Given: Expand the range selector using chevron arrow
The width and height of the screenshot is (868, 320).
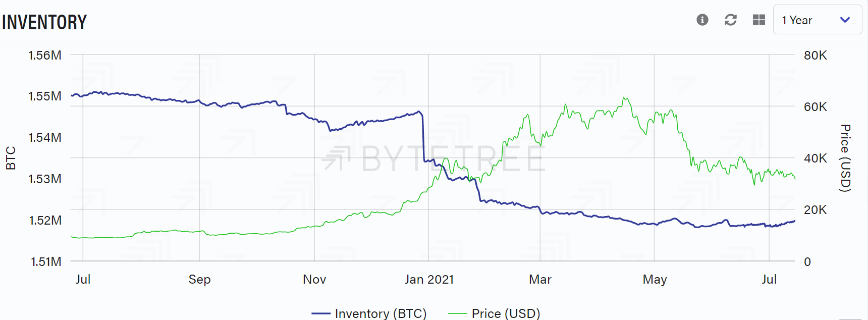Looking at the screenshot, I should coord(845,20).
